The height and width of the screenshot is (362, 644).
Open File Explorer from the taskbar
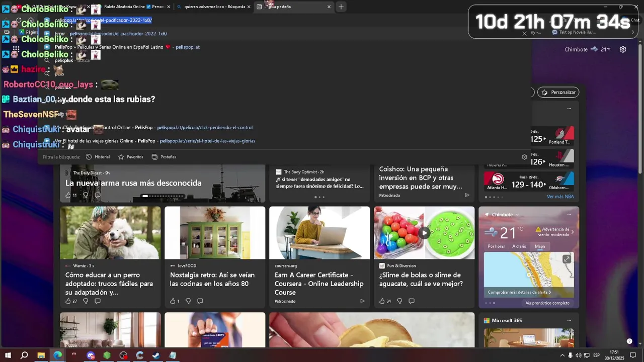41,355
